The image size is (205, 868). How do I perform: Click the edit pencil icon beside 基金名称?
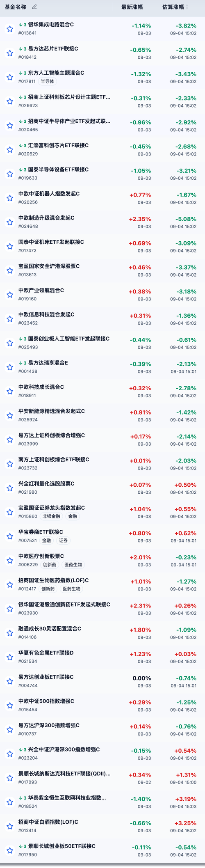point(34,7)
